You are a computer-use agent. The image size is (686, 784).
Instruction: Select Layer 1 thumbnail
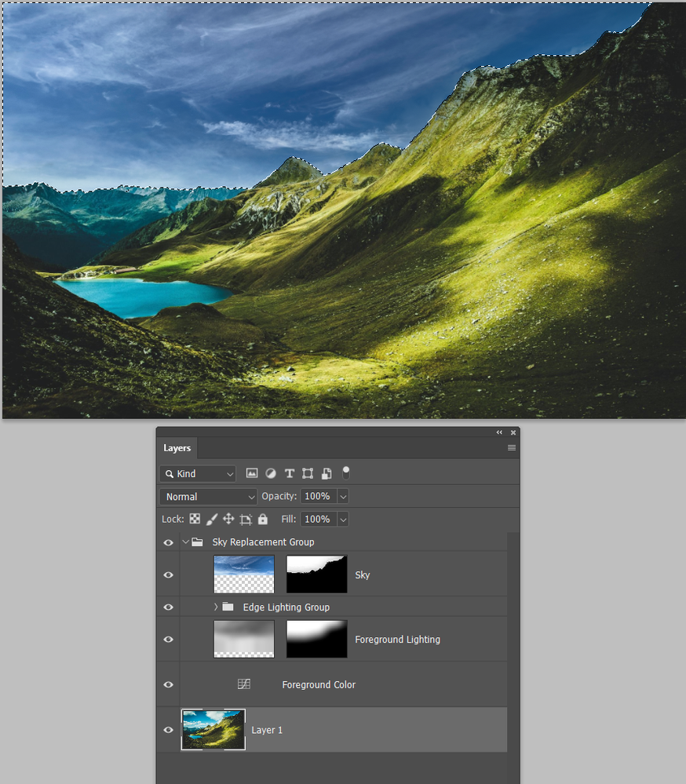pyautogui.click(x=213, y=730)
